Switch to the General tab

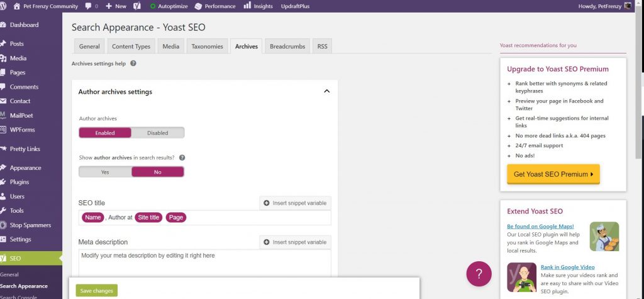89,46
